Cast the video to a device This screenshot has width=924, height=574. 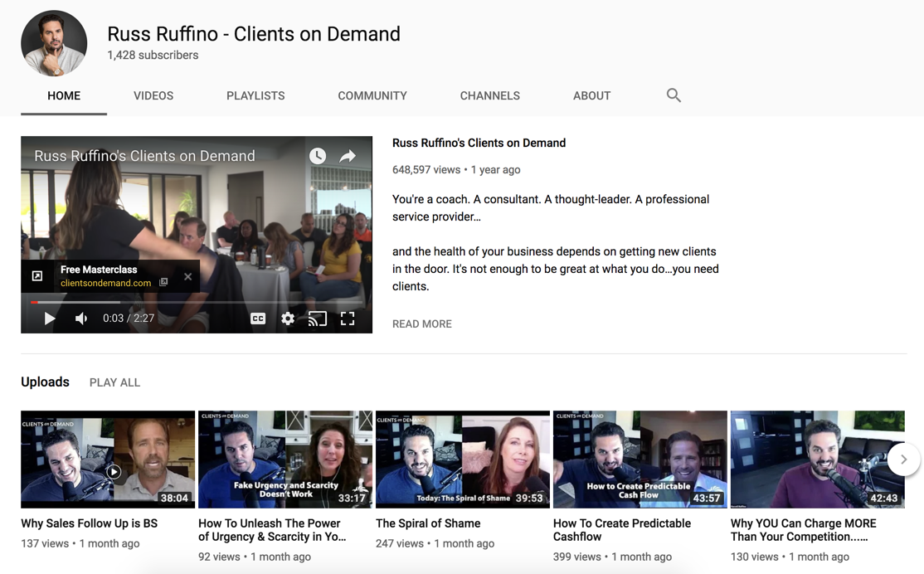coord(318,319)
